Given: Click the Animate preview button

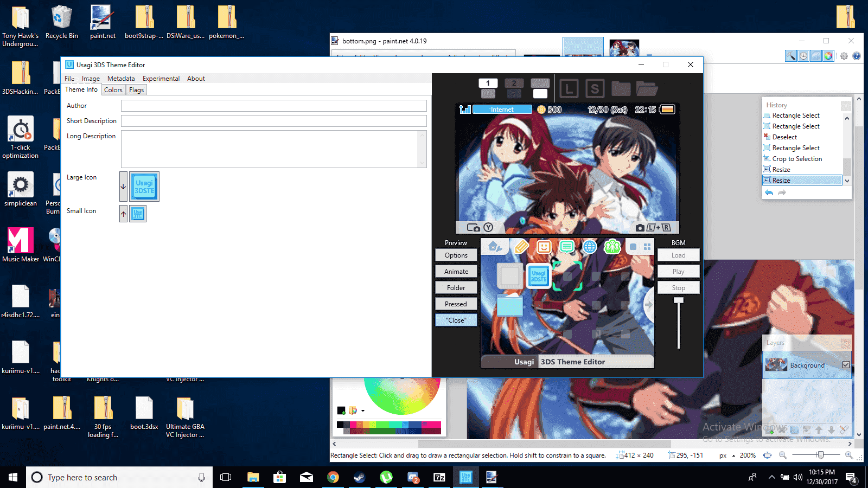Looking at the screenshot, I should 456,272.
